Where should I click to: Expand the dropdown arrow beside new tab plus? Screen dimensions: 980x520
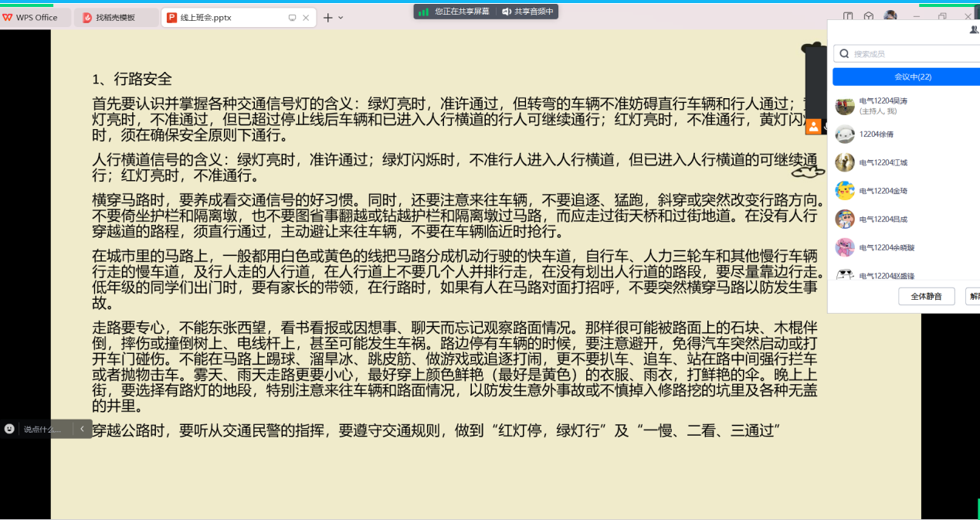point(341,17)
